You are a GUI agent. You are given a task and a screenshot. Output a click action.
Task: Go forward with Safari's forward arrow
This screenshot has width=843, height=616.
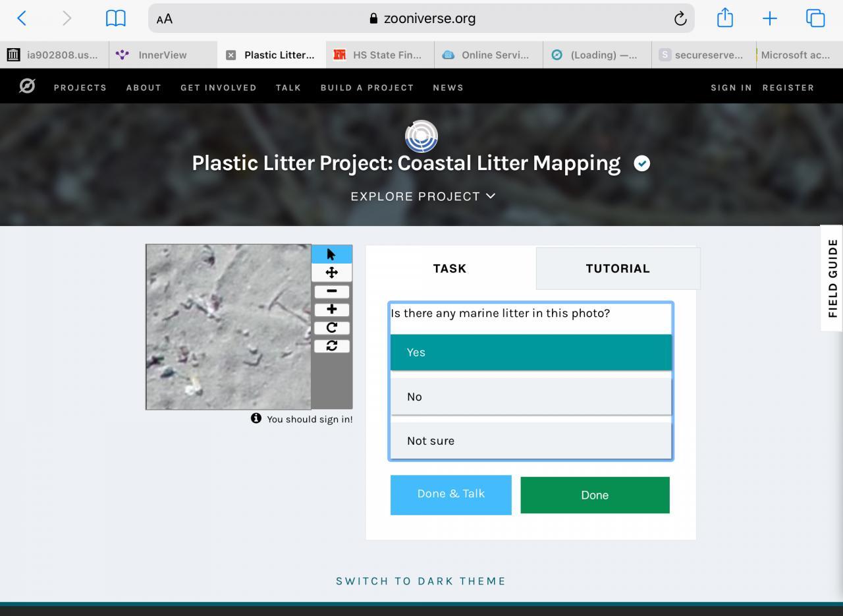click(x=67, y=18)
